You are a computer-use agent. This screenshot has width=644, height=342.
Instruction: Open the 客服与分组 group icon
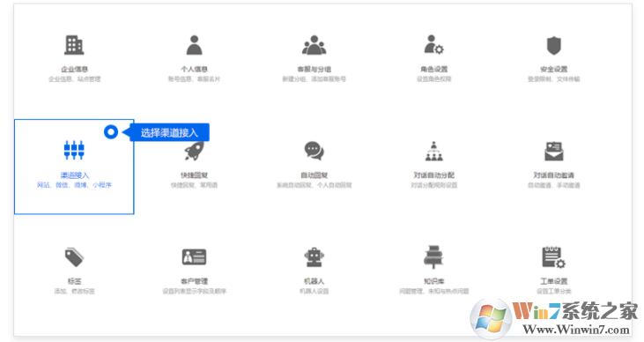click(315, 45)
